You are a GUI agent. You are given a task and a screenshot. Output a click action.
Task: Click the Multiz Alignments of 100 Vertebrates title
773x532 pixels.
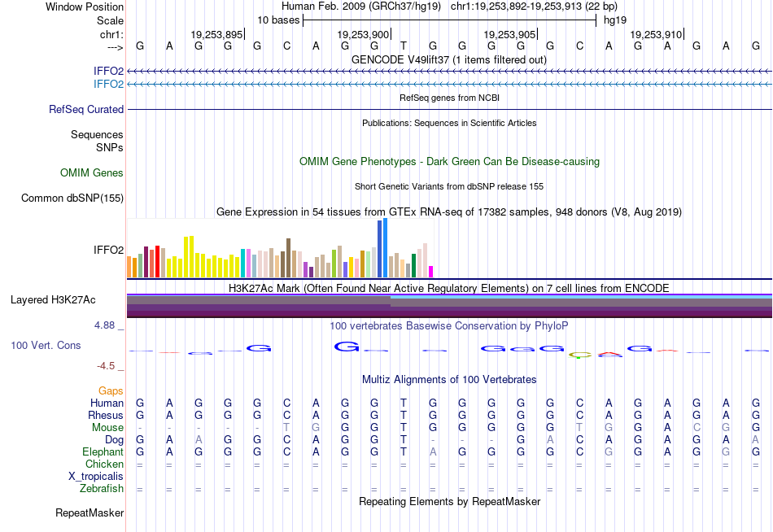click(449, 379)
